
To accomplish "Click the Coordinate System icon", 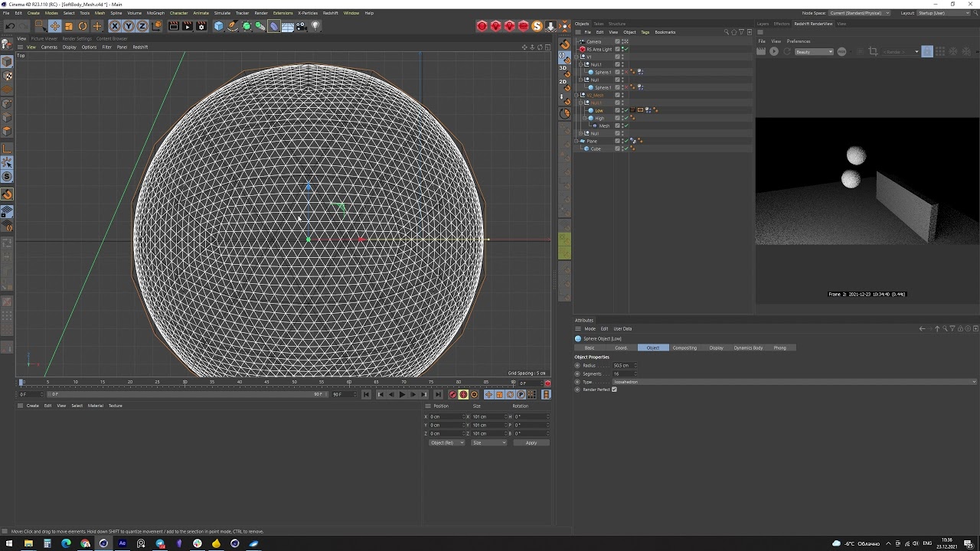I will (157, 26).
